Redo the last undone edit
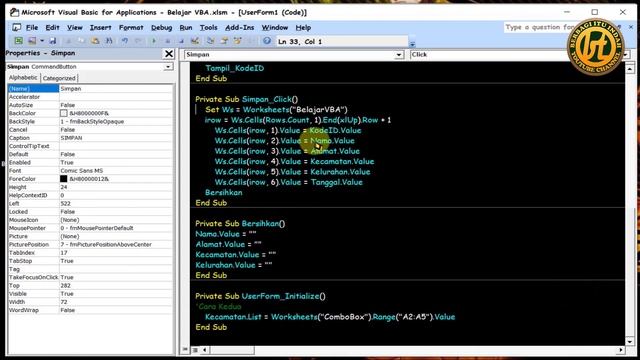 [138, 41]
